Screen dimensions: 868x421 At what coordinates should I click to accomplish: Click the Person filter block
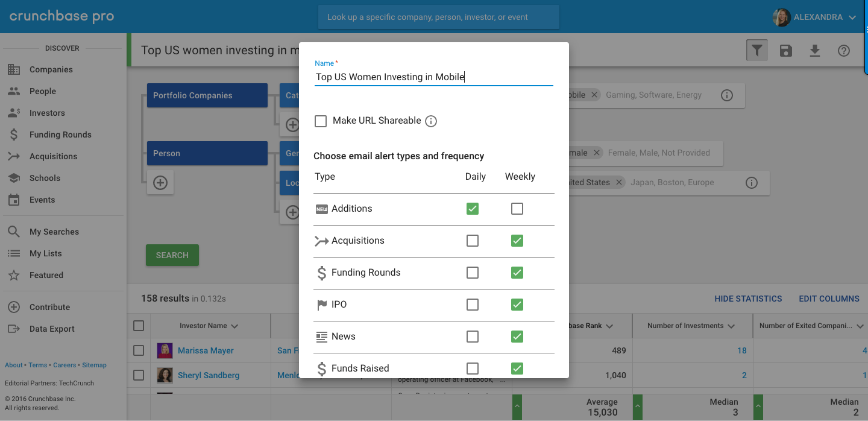pos(207,153)
